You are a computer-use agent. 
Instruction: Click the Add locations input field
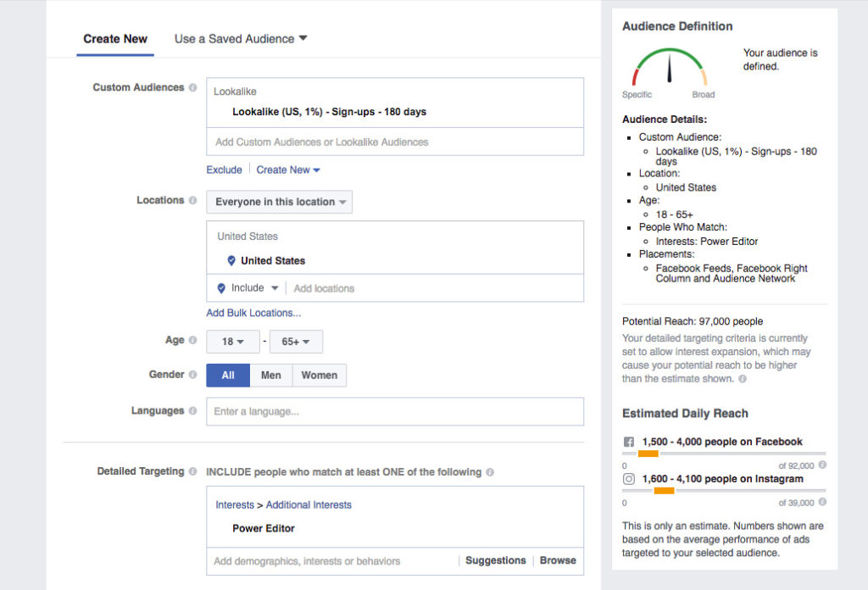click(436, 288)
